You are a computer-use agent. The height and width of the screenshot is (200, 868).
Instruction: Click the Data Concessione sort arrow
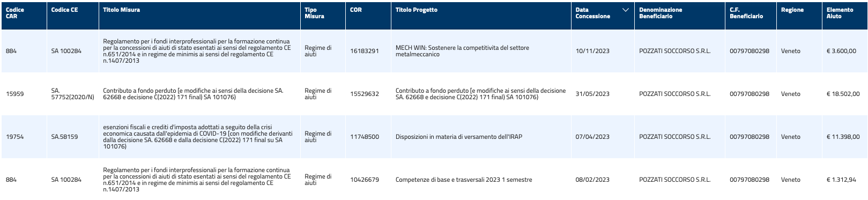[625, 10]
